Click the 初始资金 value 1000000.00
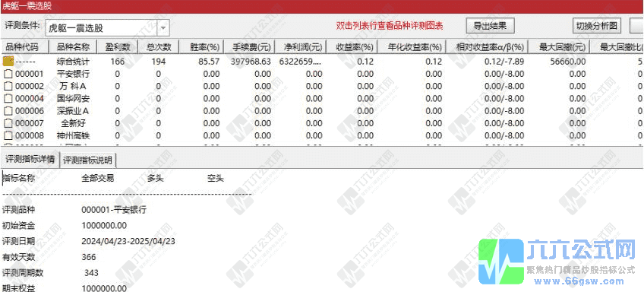644x292 pixels. coord(104,226)
